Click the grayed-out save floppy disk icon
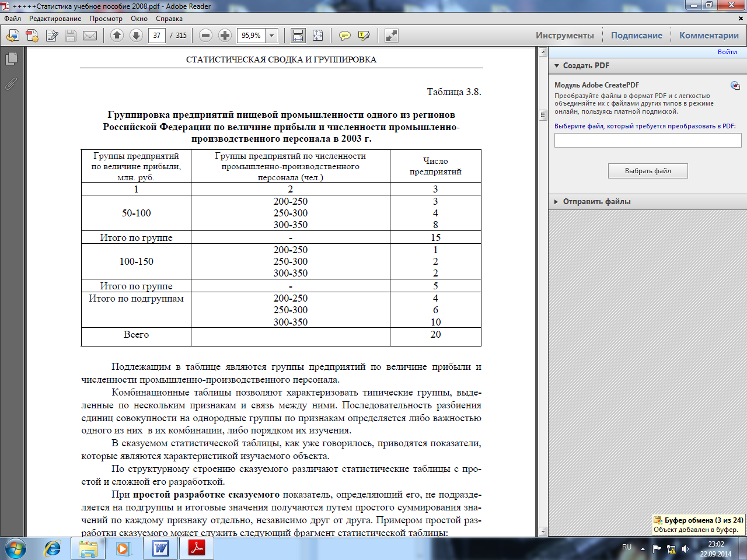The width and height of the screenshot is (747, 560). (71, 36)
